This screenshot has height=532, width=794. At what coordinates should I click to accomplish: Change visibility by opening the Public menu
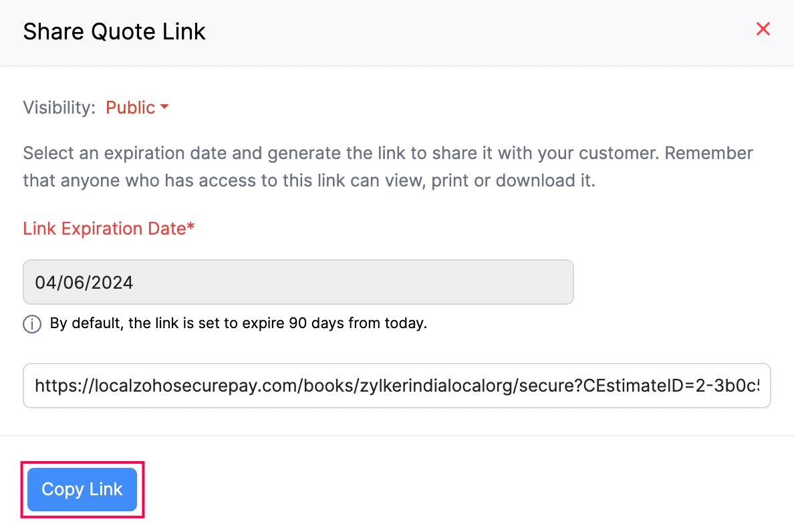click(x=137, y=107)
